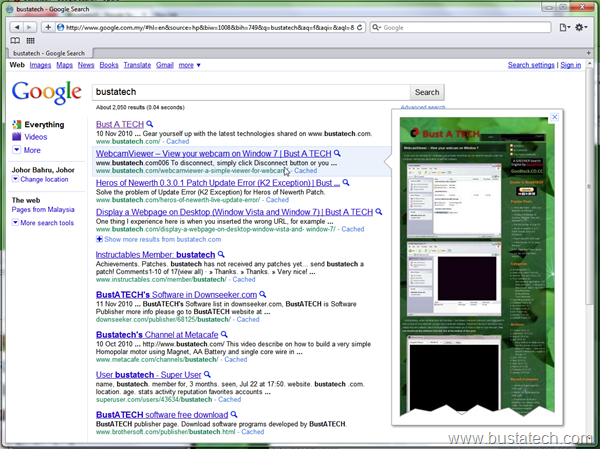Select the Videos search filter
Viewport: 600px width, 449px height.
coord(30,137)
